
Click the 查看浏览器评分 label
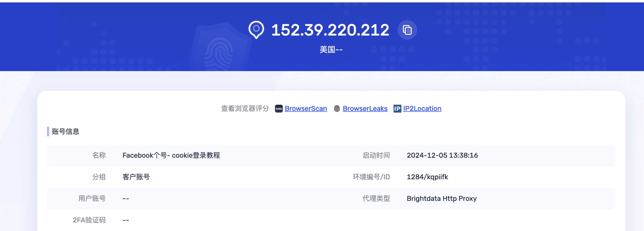tap(245, 109)
